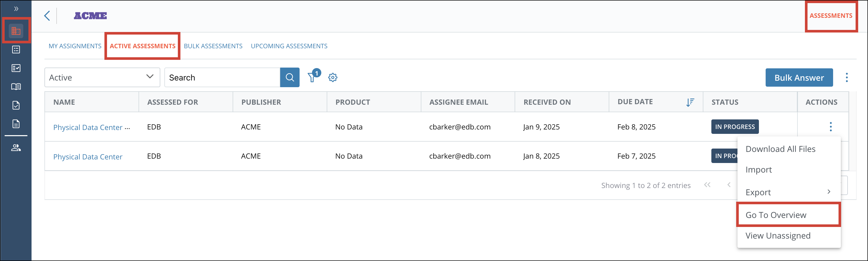
Task: Expand the sidebar using the double chevron
Action: 16,9
